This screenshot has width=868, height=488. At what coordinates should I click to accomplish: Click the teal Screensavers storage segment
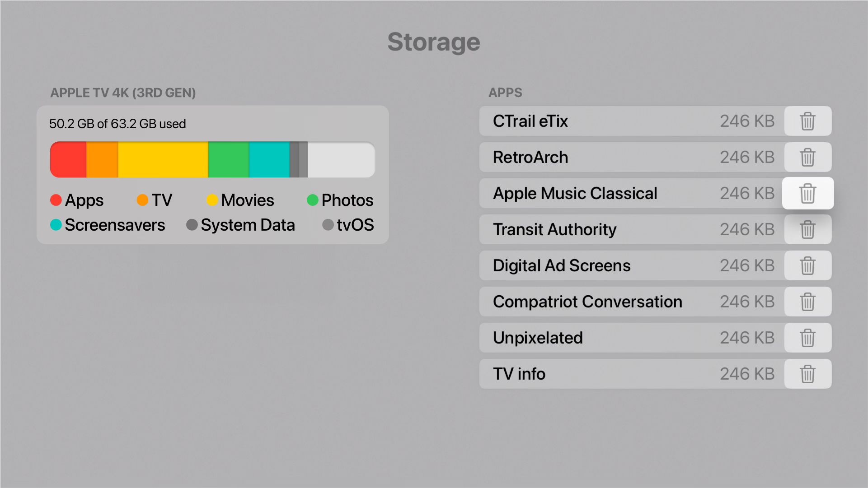pos(269,160)
